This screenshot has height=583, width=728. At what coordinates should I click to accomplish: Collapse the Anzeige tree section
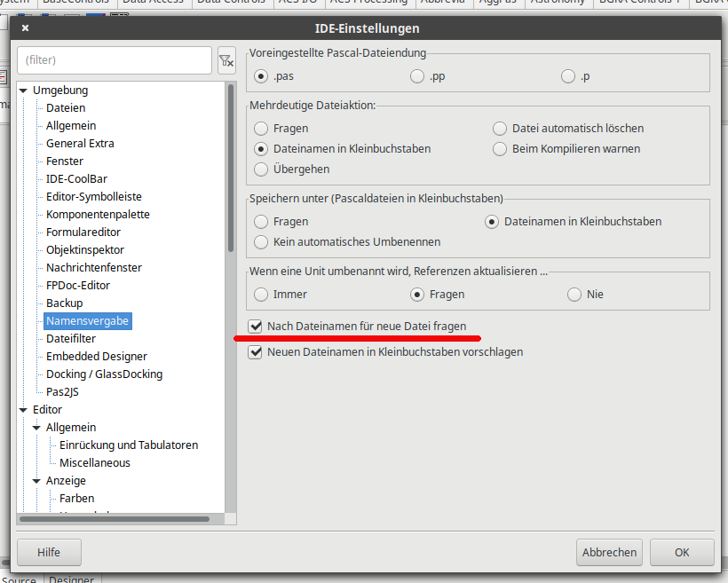[37, 481]
